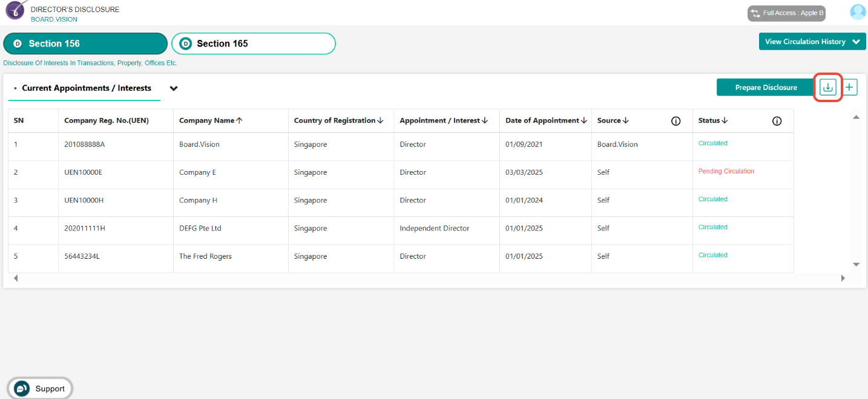The width and height of the screenshot is (868, 399).
Task: Click the plus icon to add appointment
Action: coord(850,88)
